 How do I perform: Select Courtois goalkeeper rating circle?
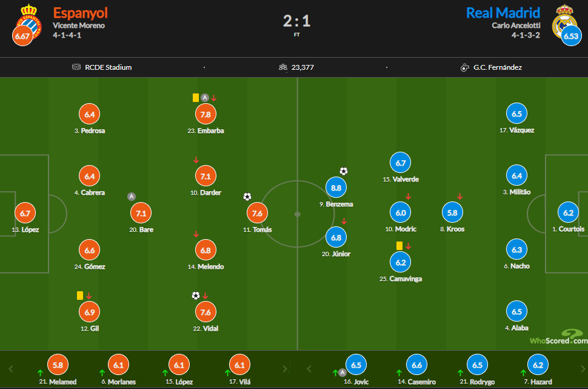tap(568, 212)
